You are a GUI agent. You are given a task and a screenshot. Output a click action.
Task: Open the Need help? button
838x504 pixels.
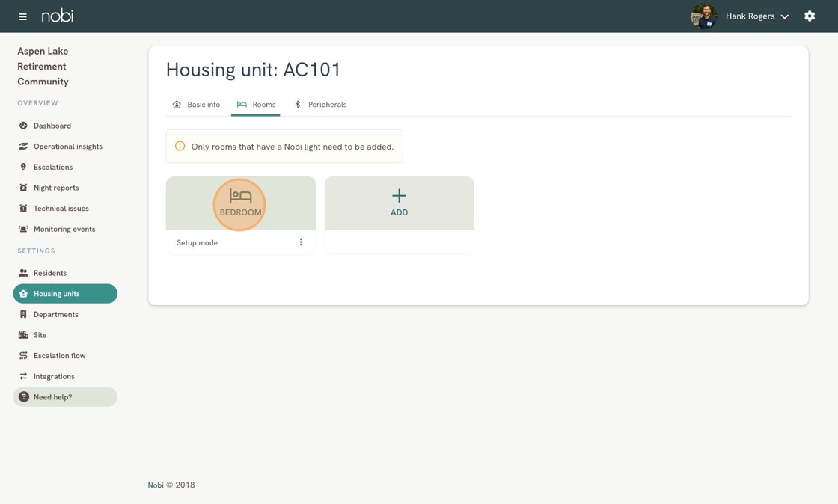[65, 396]
